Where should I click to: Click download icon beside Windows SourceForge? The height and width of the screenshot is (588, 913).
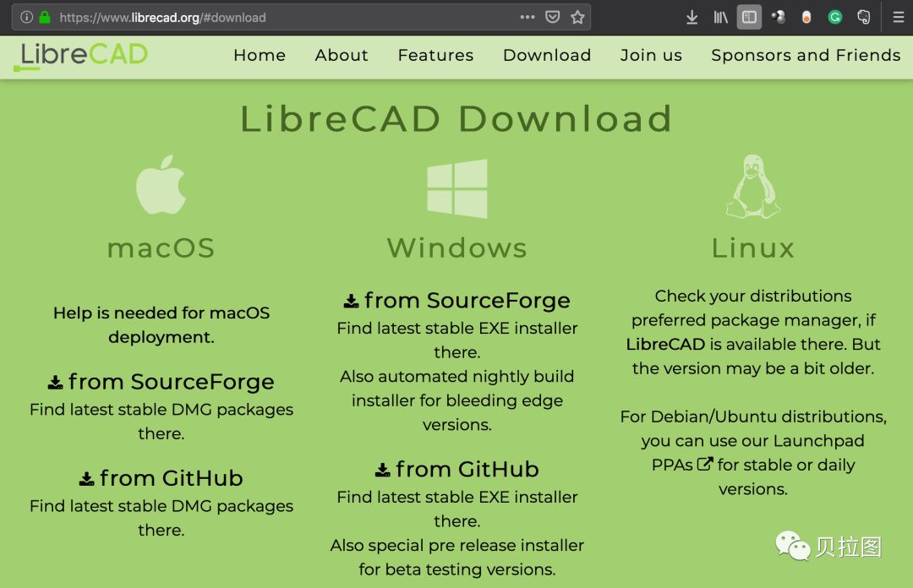pos(351,301)
